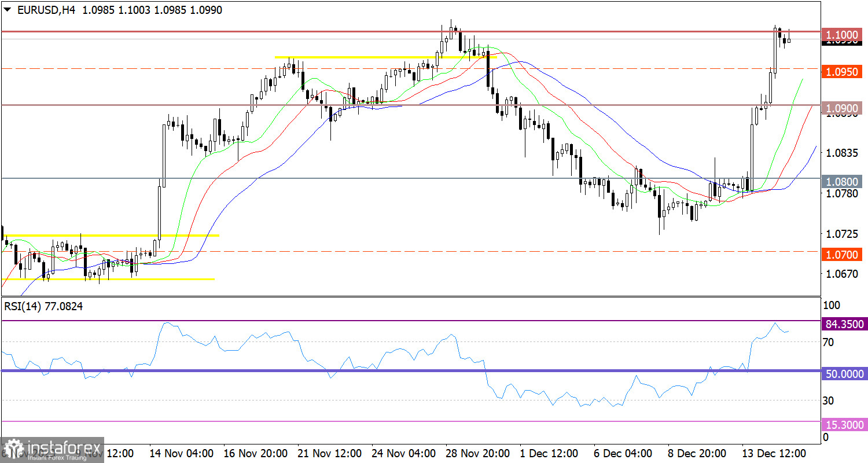Click the 6 Dec 04:00 time label
The height and width of the screenshot is (463, 868).
tap(624, 453)
